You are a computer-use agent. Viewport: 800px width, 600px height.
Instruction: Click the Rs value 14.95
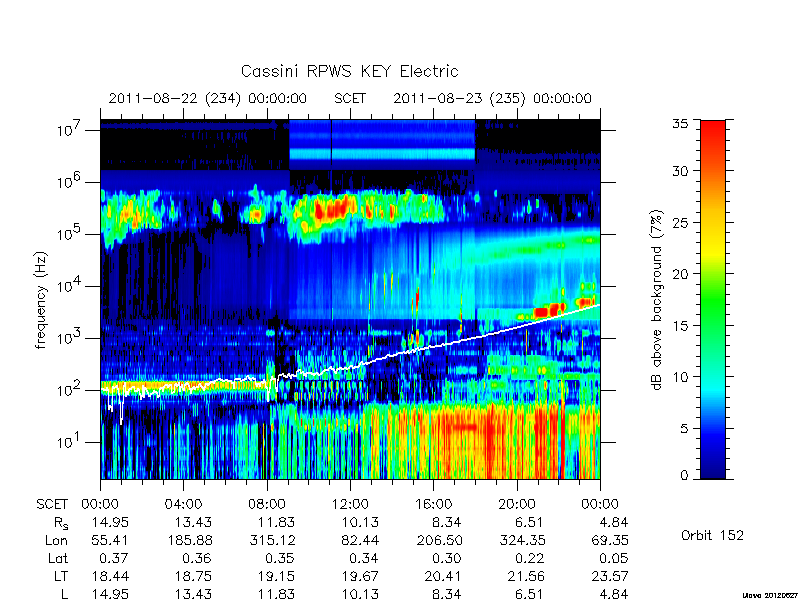[x=110, y=522]
